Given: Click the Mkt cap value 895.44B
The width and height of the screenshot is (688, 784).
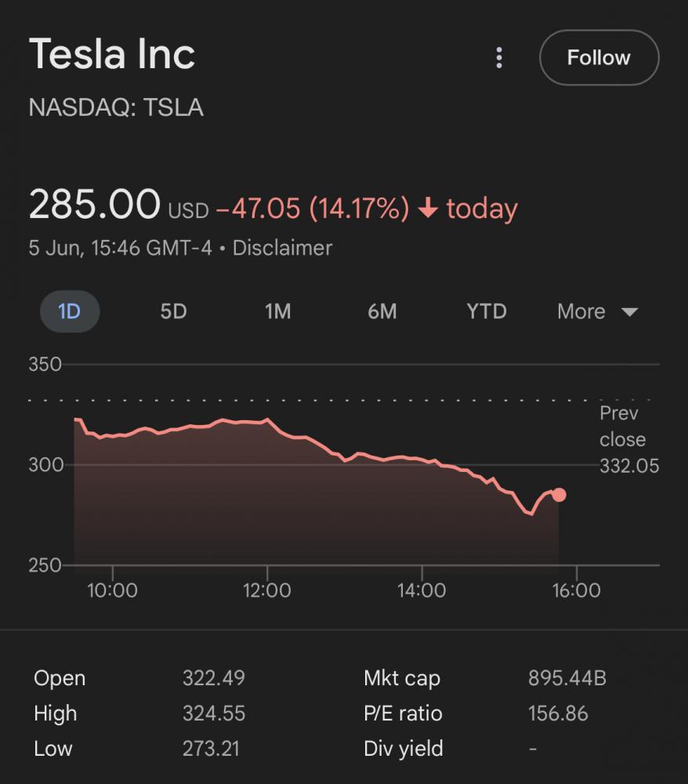Looking at the screenshot, I should coord(567,678).
